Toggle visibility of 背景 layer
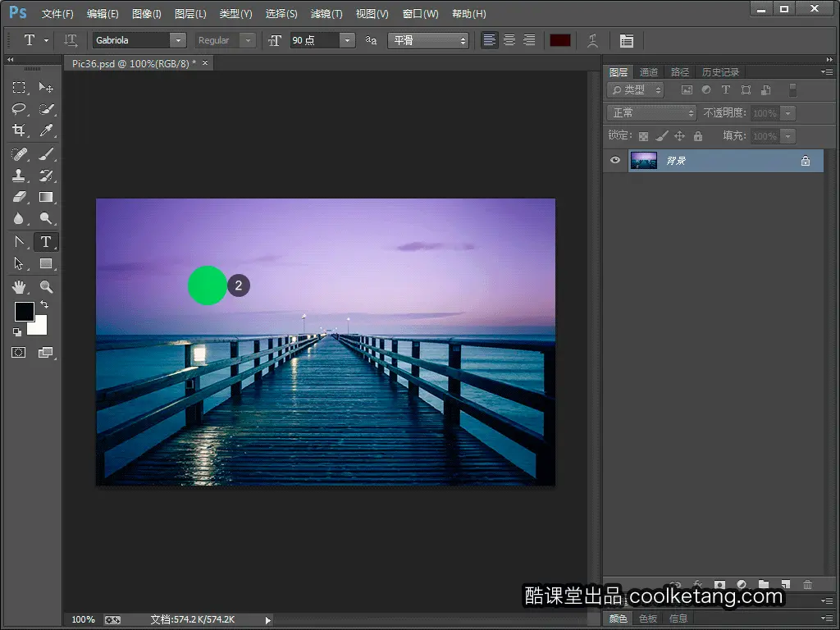The image size is (840, 630). (615, 160)
